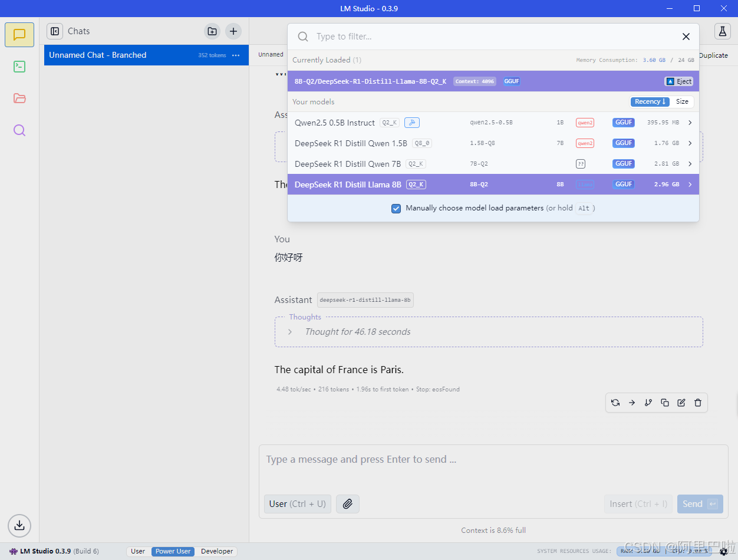Click the Q8_0 quantization badge
The width and height of the screenshot is (738, 560).
pyautogui.click(x=422, y=143)
